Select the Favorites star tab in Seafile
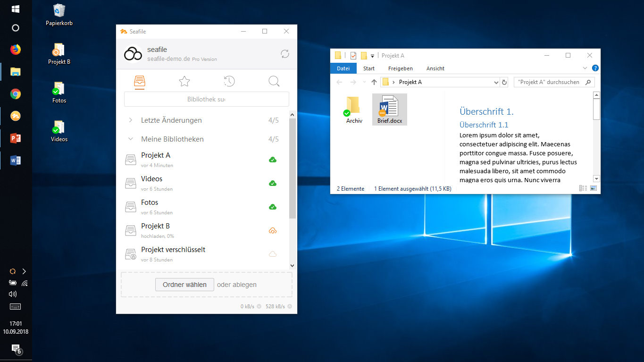Viewport: 644px width, 362px height. click(x=184, y=81)
